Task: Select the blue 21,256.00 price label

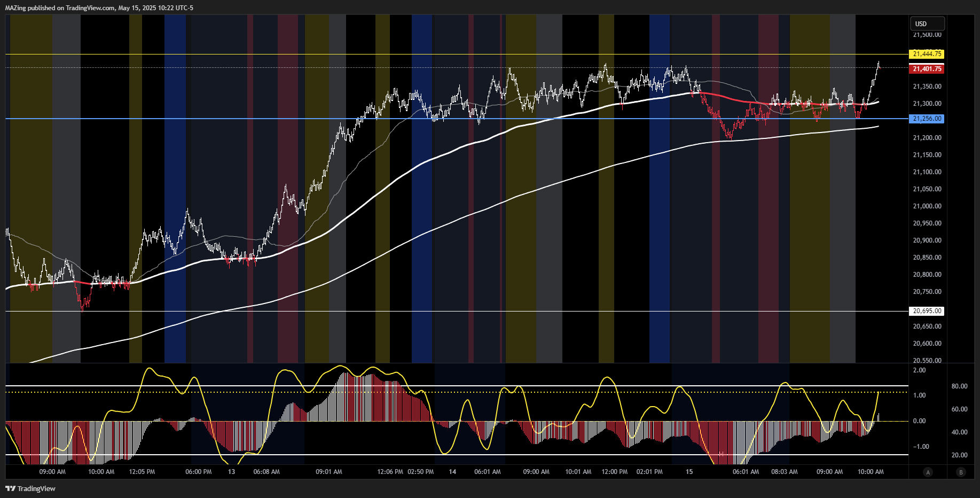Action: point(927,119)
